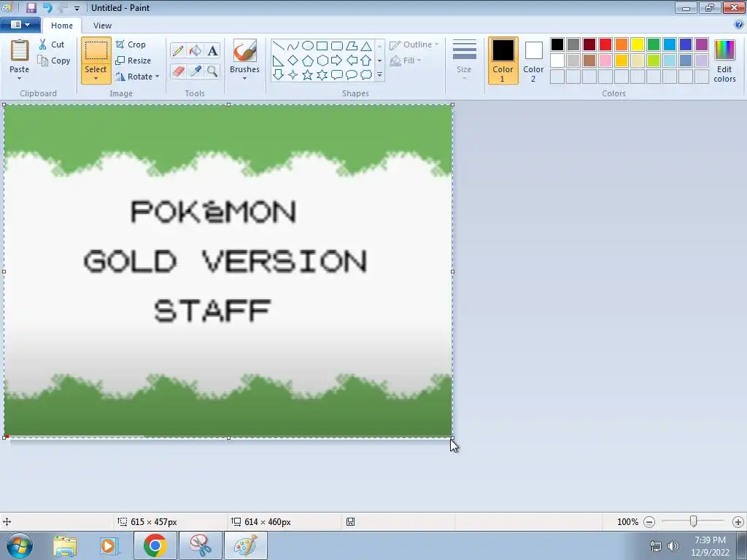The height and width of the screenshot is (560, 747).
Task: Open the Rotate dropdown
Action: point(137,76)
